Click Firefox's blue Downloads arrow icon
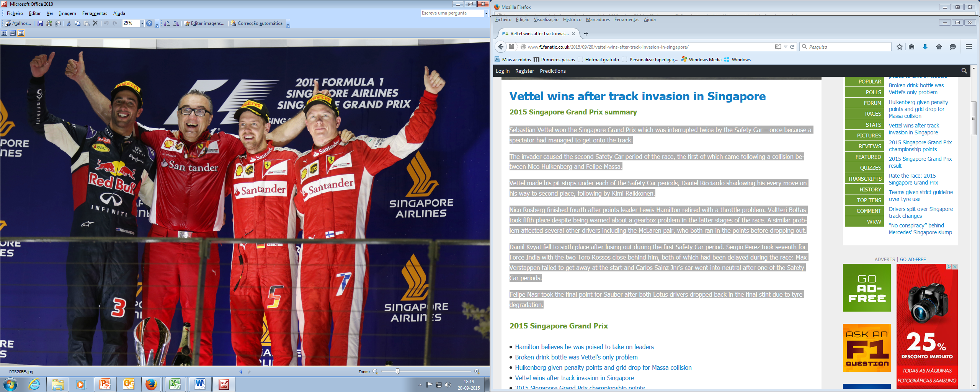Viewport: 980px width, 392px height. pos(925,47)
